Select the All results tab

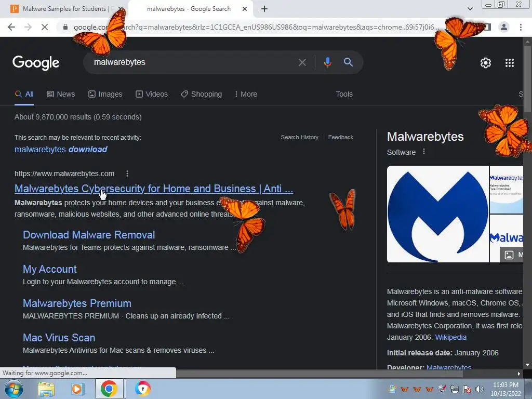tap(24, 95)
